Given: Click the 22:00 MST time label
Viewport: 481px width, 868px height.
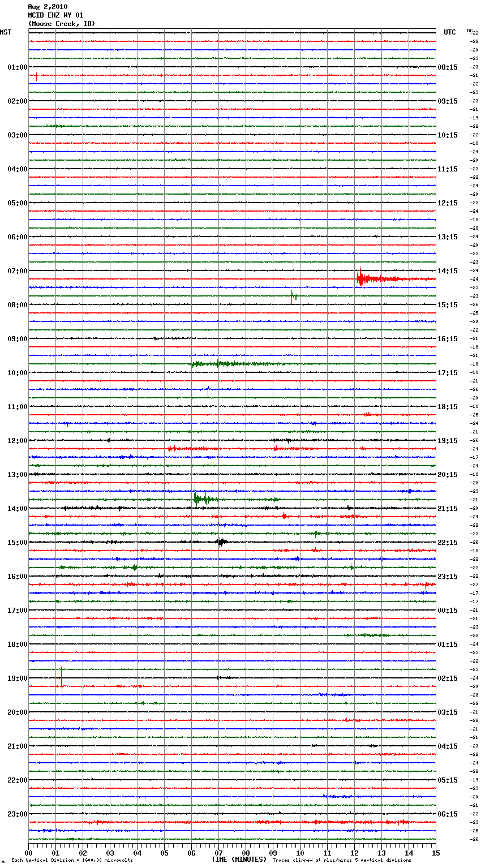Looking at the screenshot, I should point(18,780).
